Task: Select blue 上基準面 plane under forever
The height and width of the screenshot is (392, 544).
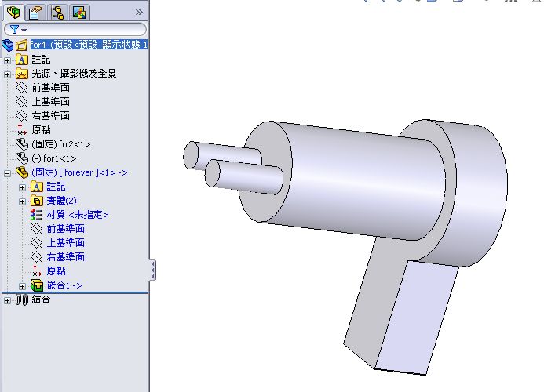Action: coord(66,243)
